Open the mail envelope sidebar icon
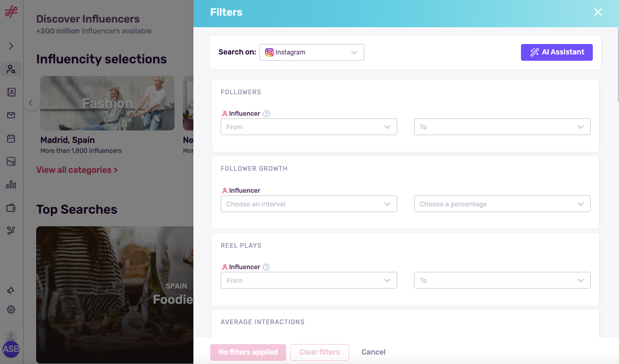 pos(11,115)
